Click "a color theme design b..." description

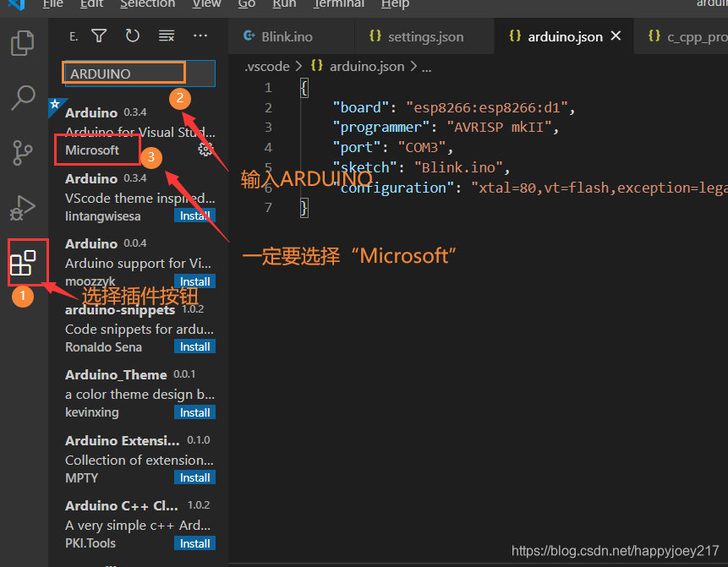[x=140, y=395]
